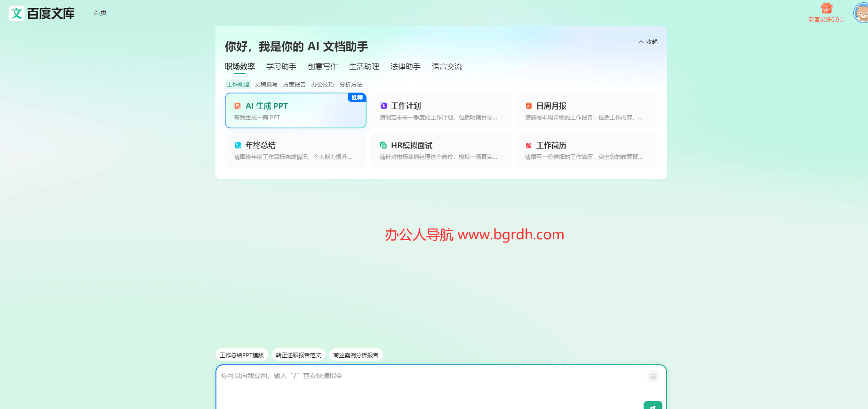Click the 请撰写一份详细的工作简历 description
Viewport: 868px width, 409px height.
pyautogui.click(x=584, y=157)
